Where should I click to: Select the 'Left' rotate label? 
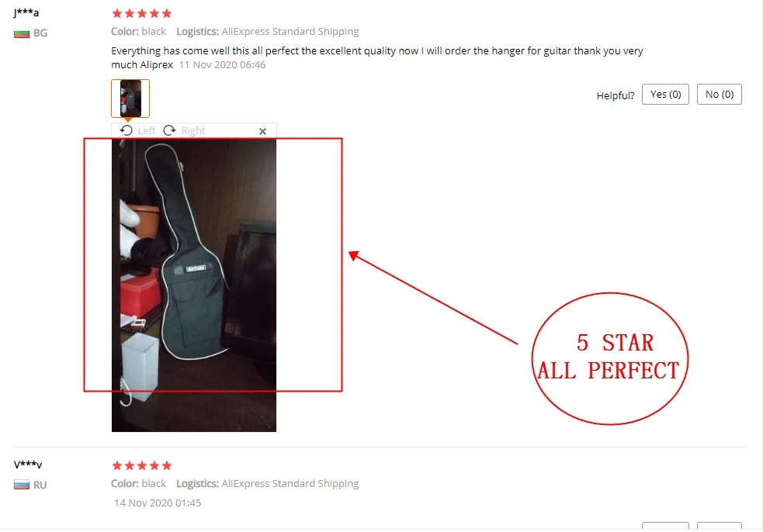(147, 130)
